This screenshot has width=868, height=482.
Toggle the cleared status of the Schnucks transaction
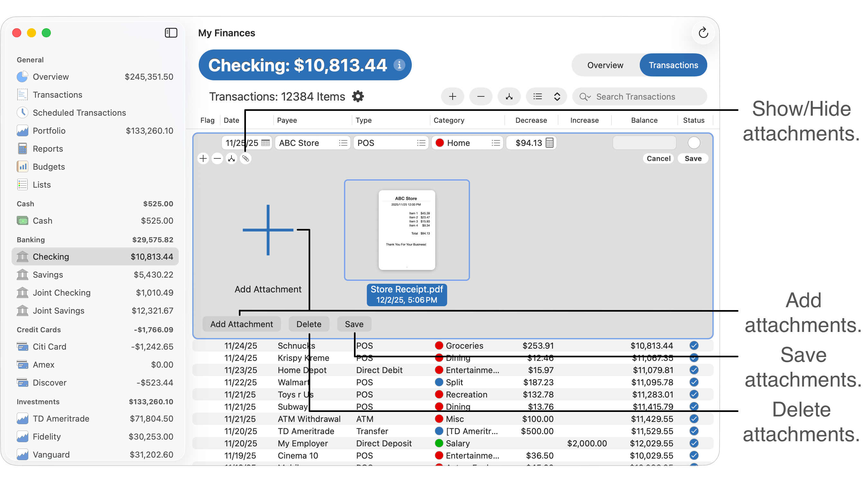tap(693, 345)
